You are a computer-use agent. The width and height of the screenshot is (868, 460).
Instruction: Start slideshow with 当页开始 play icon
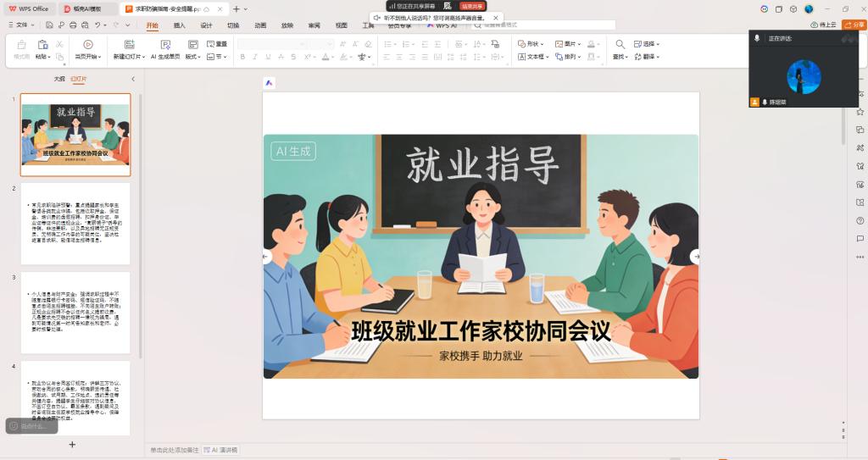pos(87,44)
